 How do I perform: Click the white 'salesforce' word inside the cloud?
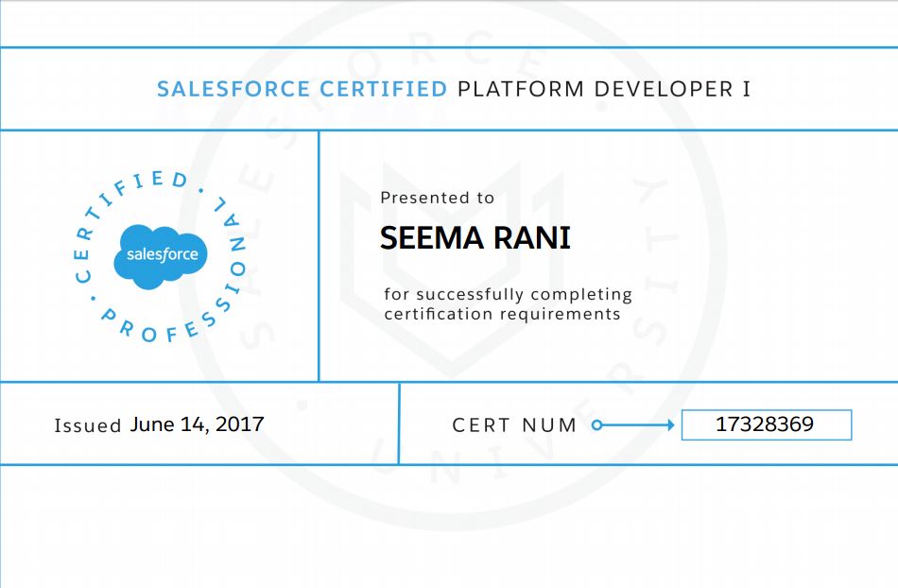(162, 254)
